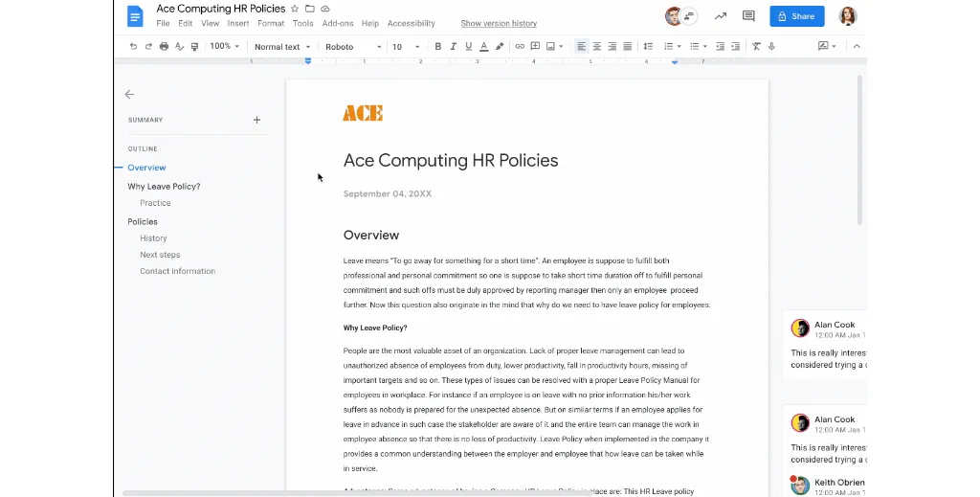The image size is (980, 497).
Task: Run spelling and grammar check
Action: click(179, 46)
